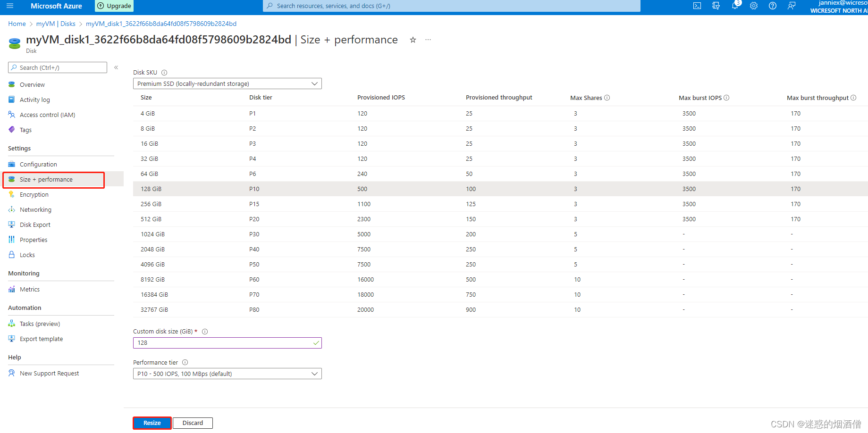Edit the Custom disk size field
Screen dimensions: 868x433
[222, 342]
